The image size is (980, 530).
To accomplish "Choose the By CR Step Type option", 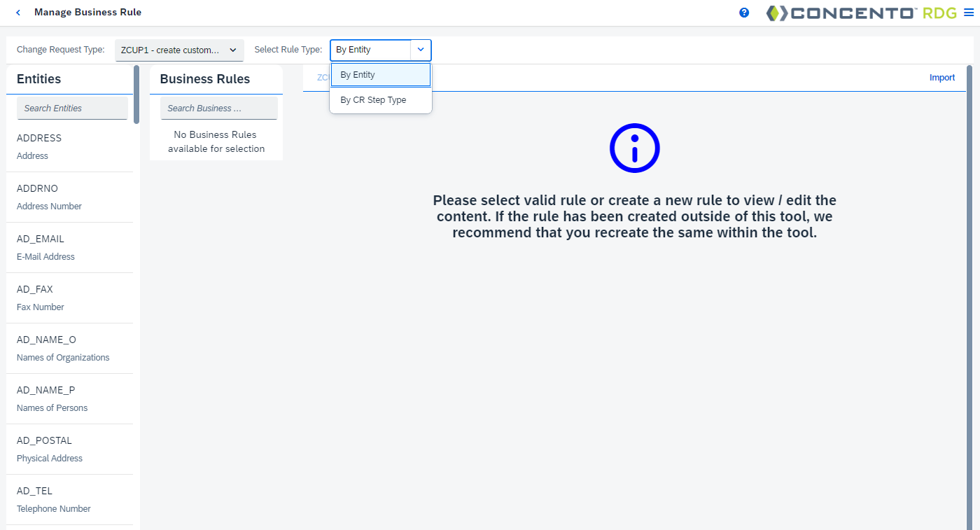I will pyautogui.click(x=373, y=99).
